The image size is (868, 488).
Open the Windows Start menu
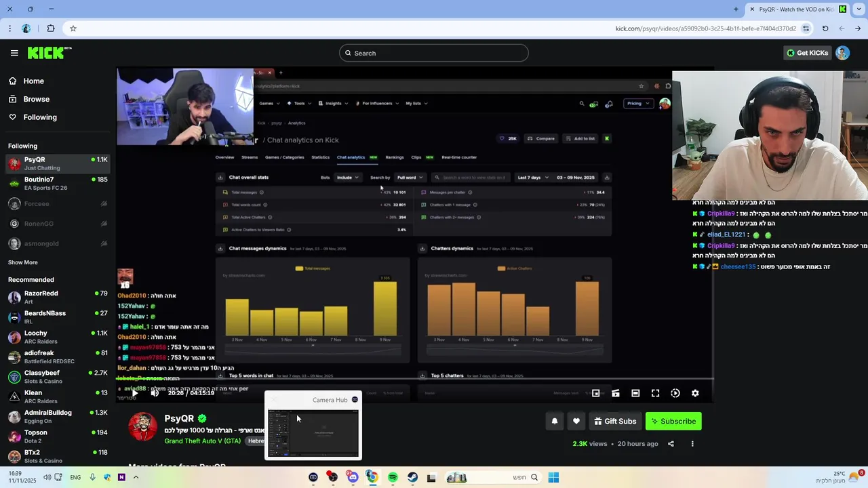[553, 477]
